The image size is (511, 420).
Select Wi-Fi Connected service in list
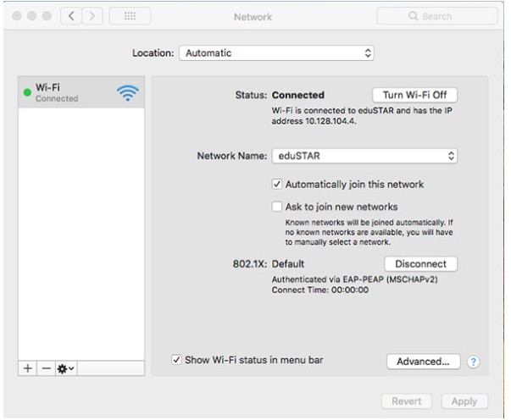coord(68,92)
